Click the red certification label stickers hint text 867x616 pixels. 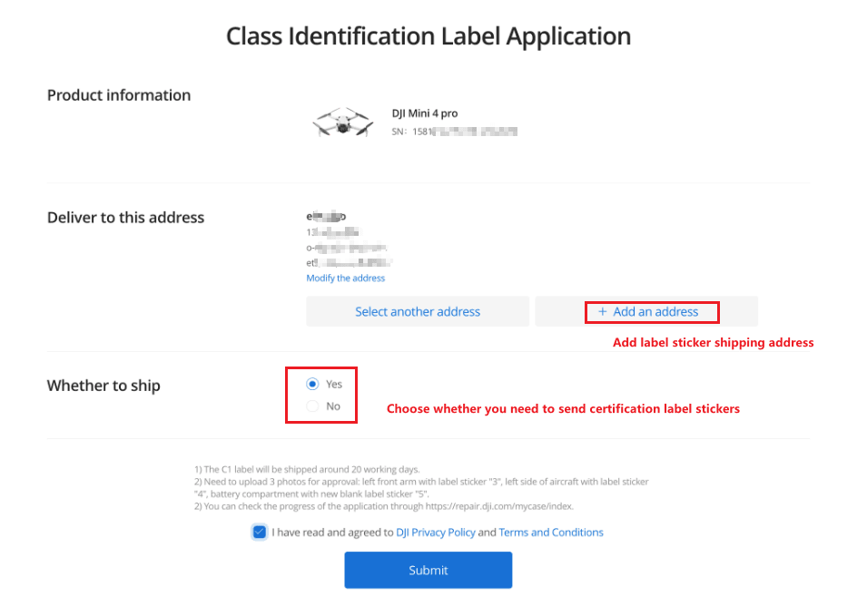(x=563, y=409)
